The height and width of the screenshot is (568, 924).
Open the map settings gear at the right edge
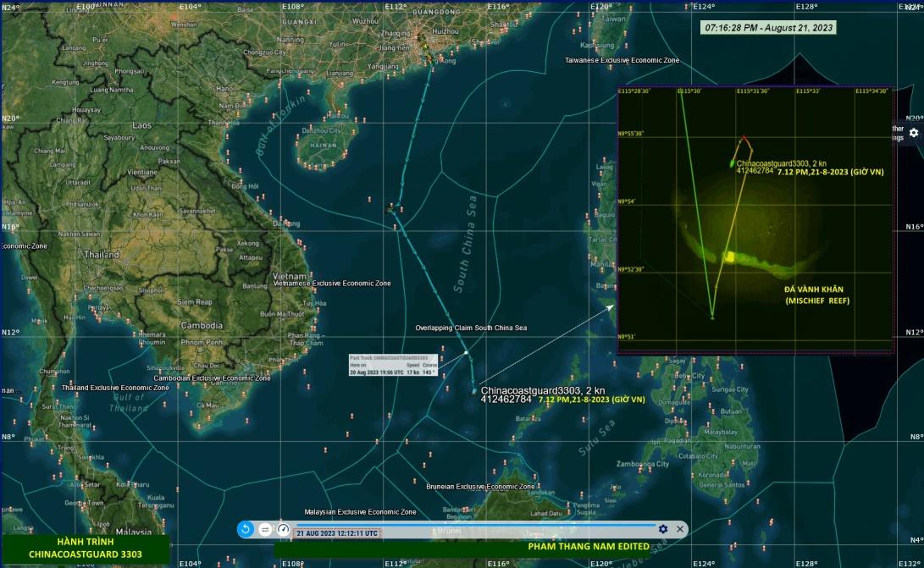pyautogui.click(x=913, y=133)
